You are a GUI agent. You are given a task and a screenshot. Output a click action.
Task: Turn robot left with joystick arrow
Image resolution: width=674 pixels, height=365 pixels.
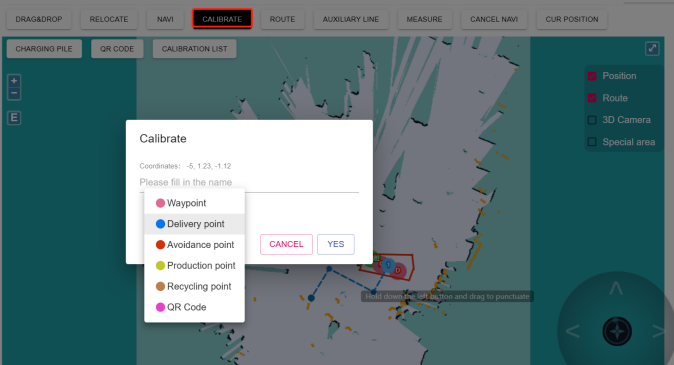pyautogui.click(x=573, y=331)
